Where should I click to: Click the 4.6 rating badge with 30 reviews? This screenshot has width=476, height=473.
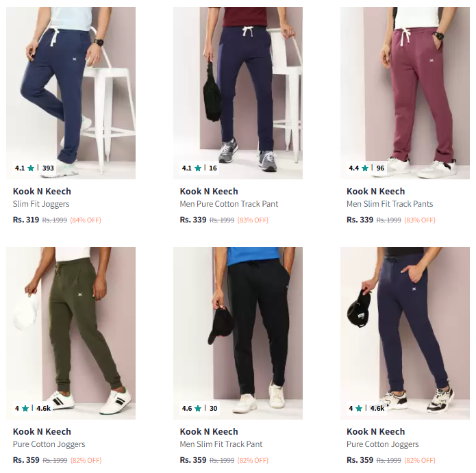pyautogui.click(x=199, y=409)
